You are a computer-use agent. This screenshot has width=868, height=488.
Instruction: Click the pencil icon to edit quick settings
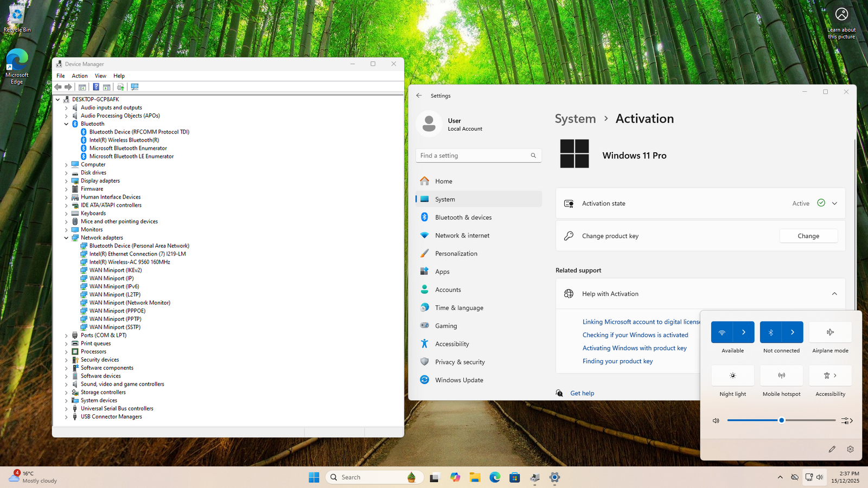pos(832,449)
